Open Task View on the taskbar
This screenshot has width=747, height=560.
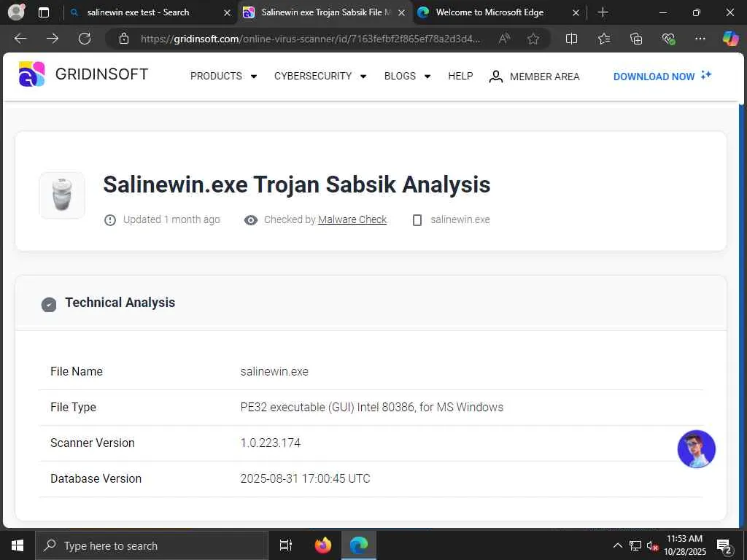click(x=286, y=545)
